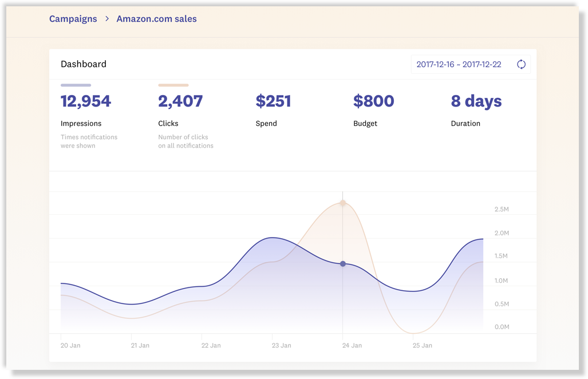Viewport: 588px width, 379px height.
Task: Select the Amazon.com sales breadcrumb link
Action: click(x=156, y=18)
